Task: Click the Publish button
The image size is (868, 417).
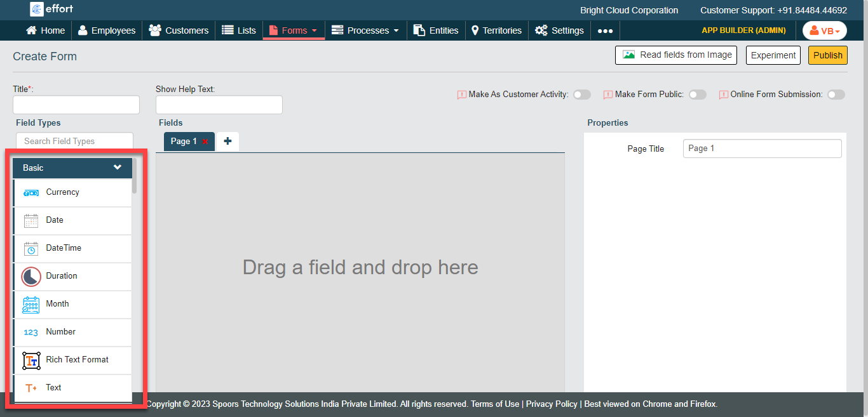Action: coord(827,55)
